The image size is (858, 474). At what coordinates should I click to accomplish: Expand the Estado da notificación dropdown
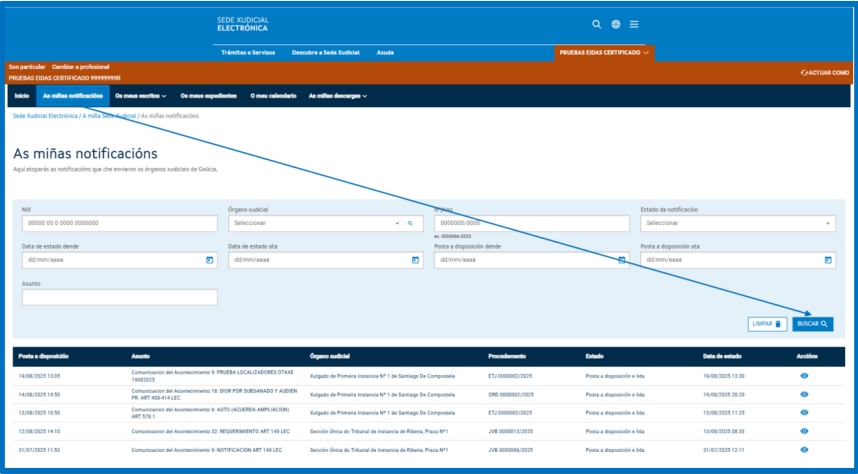point(737,223)
